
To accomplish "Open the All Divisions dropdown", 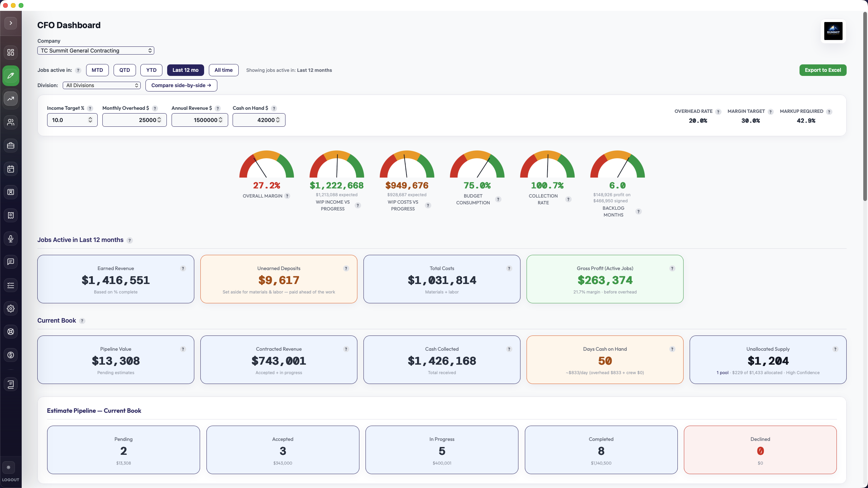I will click(102, 85).
